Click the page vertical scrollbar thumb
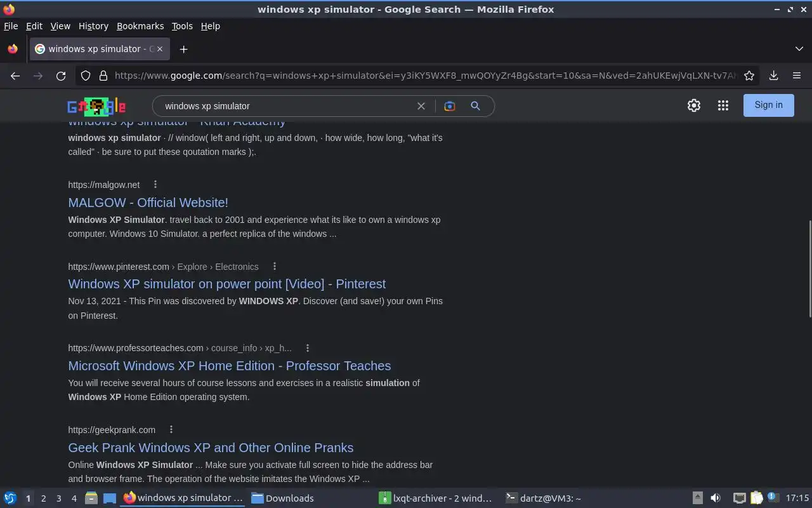Image resolution: width=812 pixels, height=508 pixels. tap(809, 269)
